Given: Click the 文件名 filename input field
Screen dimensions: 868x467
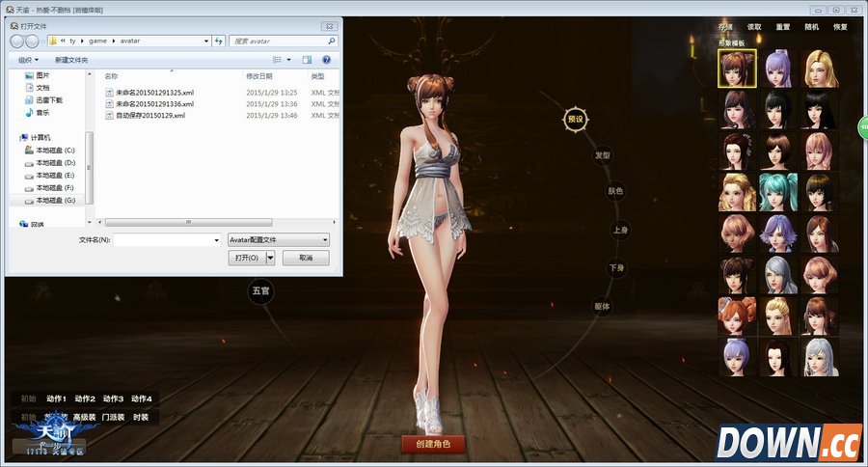Looking at the screenshot, I should click(x=167, y=239).
